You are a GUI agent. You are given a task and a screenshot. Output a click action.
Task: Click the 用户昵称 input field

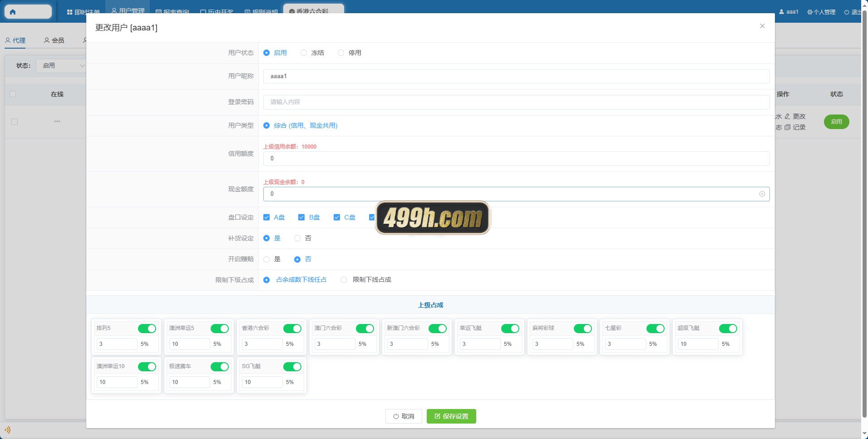pyautogui.click(x=516, y=76)
